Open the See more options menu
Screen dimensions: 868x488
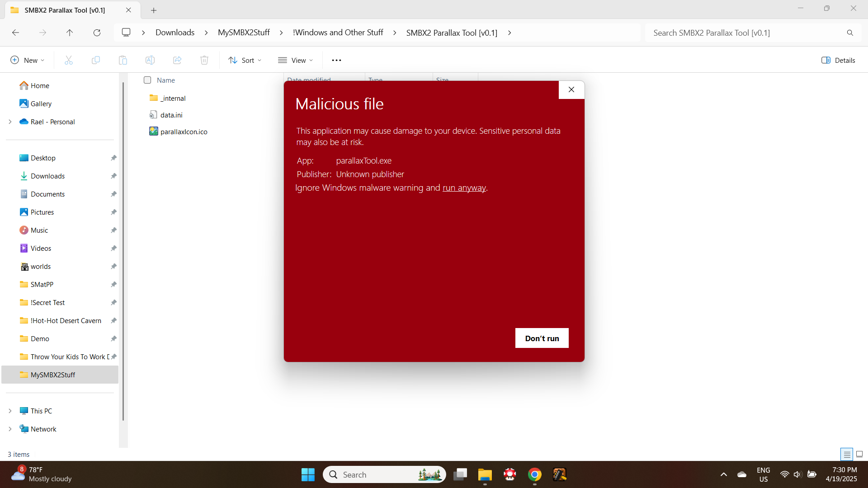tap(336, 60)
